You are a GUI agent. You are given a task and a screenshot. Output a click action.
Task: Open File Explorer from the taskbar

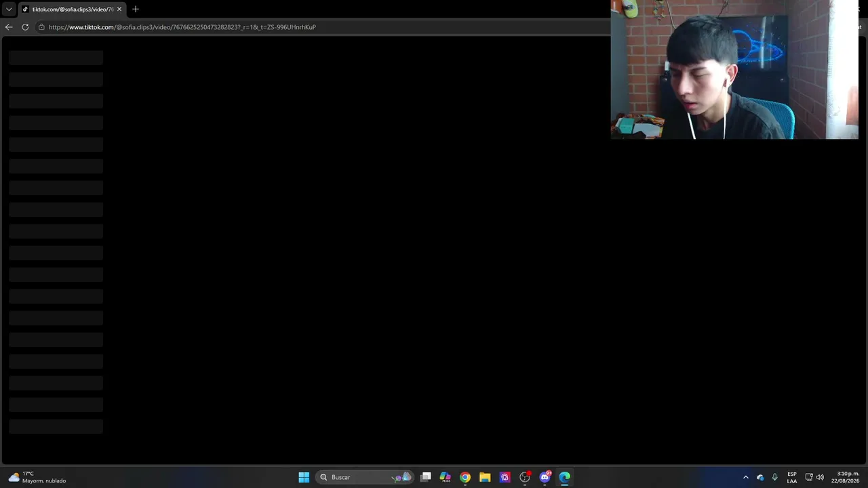point(485,477)
